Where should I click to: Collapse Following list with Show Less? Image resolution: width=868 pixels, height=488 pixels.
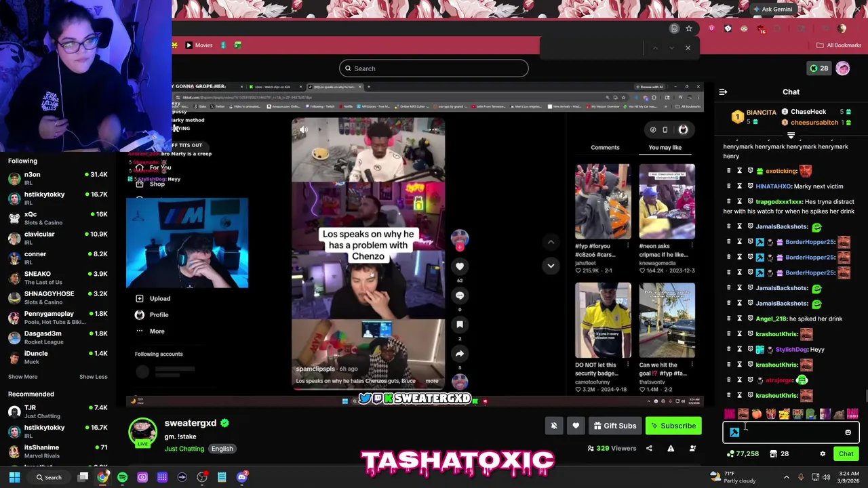(93, 377)
